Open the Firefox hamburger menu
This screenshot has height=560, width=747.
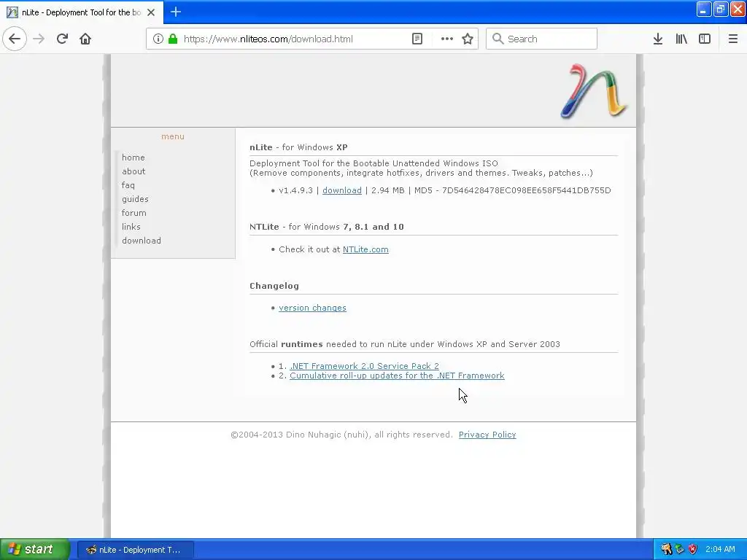(732, 39)
